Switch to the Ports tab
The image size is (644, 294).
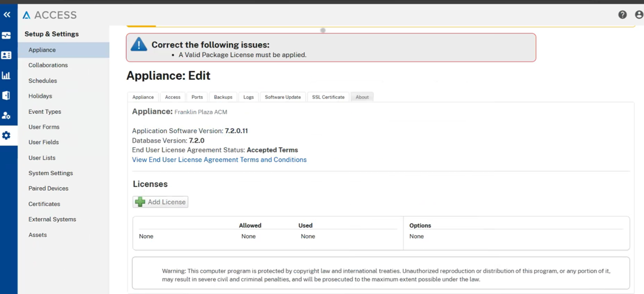(197, 97)
